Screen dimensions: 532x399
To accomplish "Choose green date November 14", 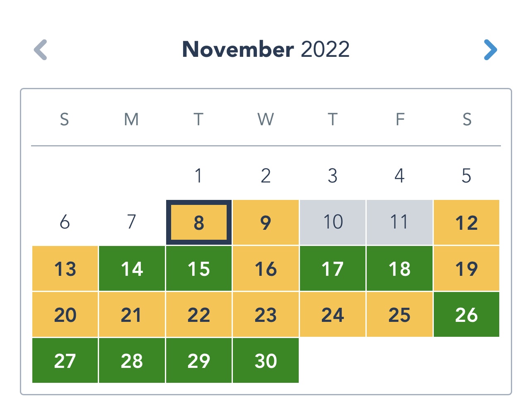I will pos(132,268).
